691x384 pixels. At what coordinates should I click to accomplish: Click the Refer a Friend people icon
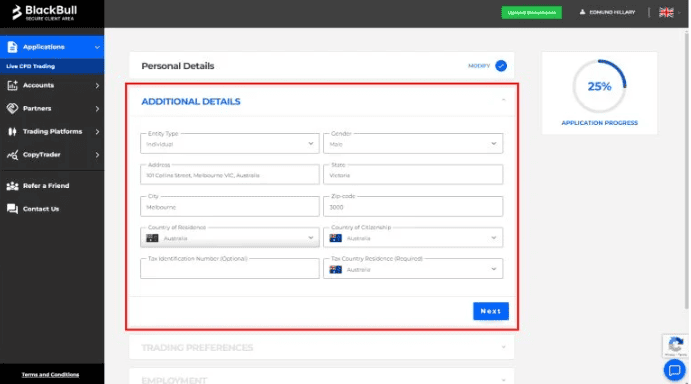[12, 186]
